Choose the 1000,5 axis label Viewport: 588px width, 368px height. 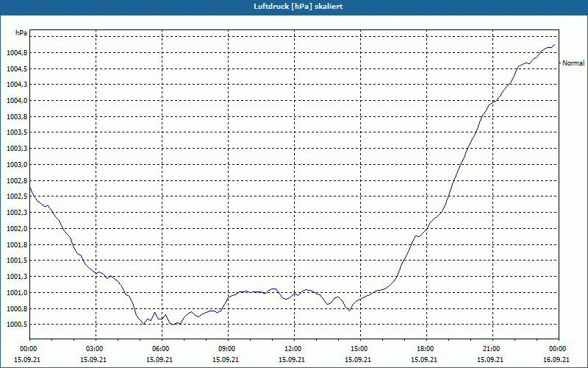pyautogui.click(x=17, y=325)
